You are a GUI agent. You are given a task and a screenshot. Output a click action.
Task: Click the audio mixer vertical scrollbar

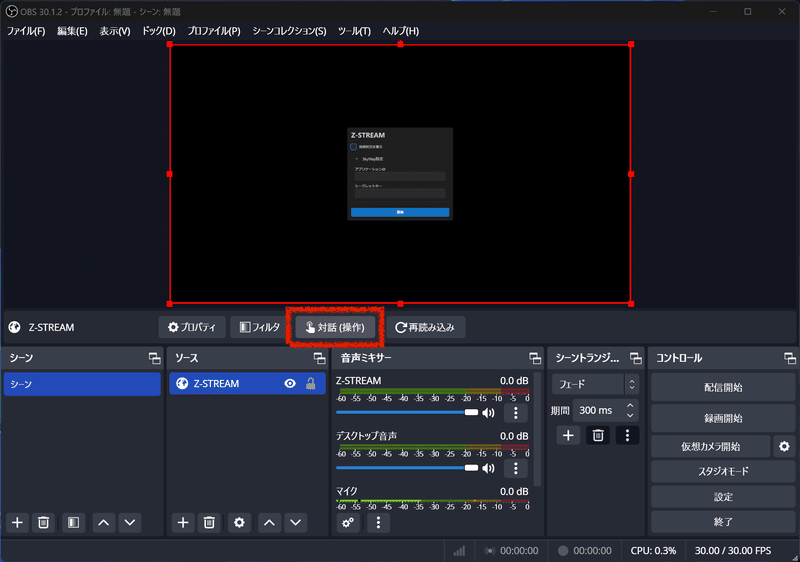pyautogui.click(x=537, y=429)
